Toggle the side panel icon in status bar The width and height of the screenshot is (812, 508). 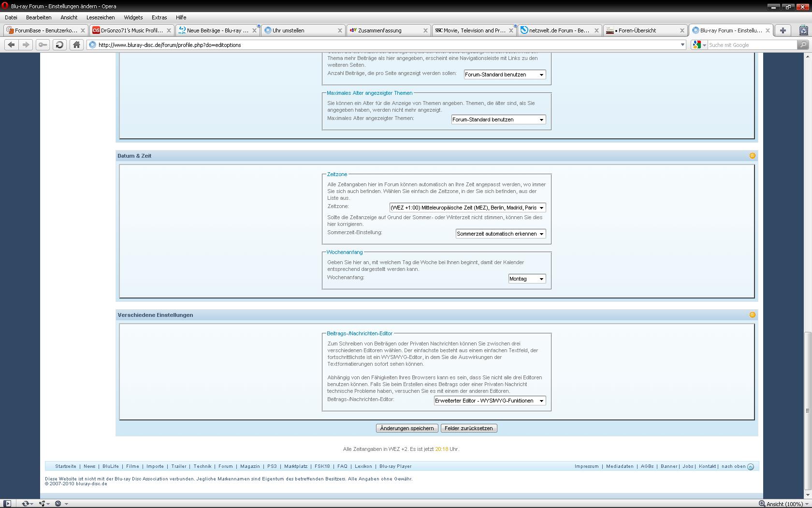pos(7,503)
